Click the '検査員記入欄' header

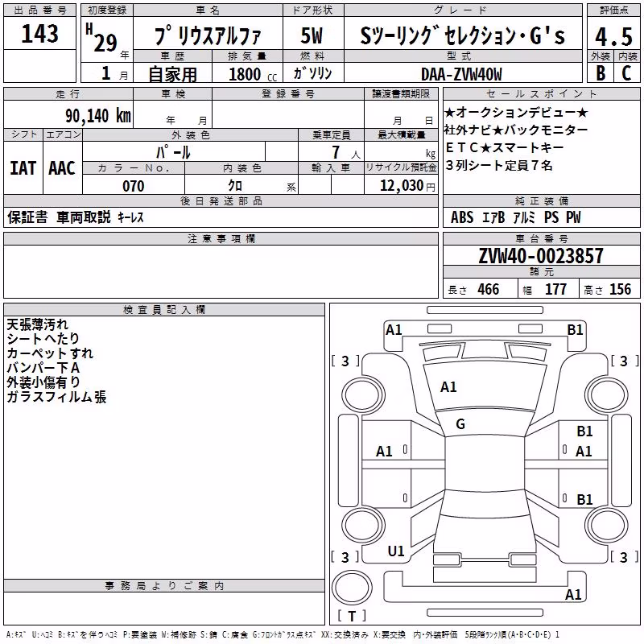click(164, 310)
